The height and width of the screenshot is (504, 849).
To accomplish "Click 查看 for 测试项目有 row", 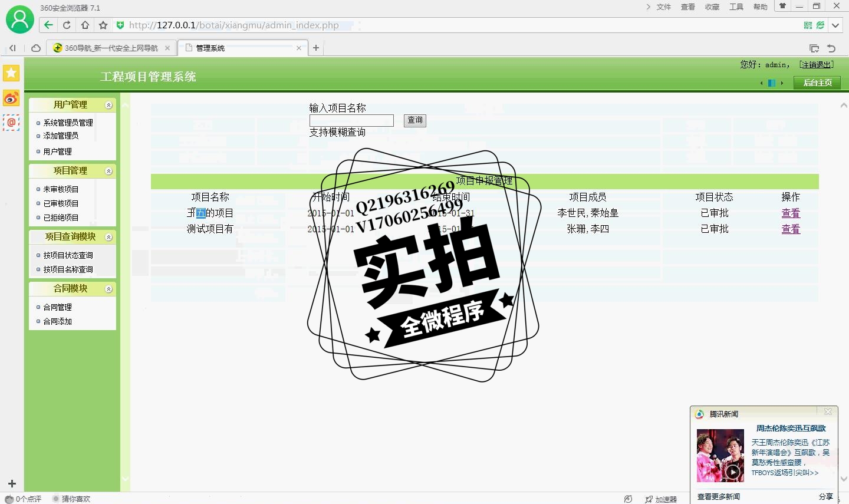I will (x=791, y=229).
